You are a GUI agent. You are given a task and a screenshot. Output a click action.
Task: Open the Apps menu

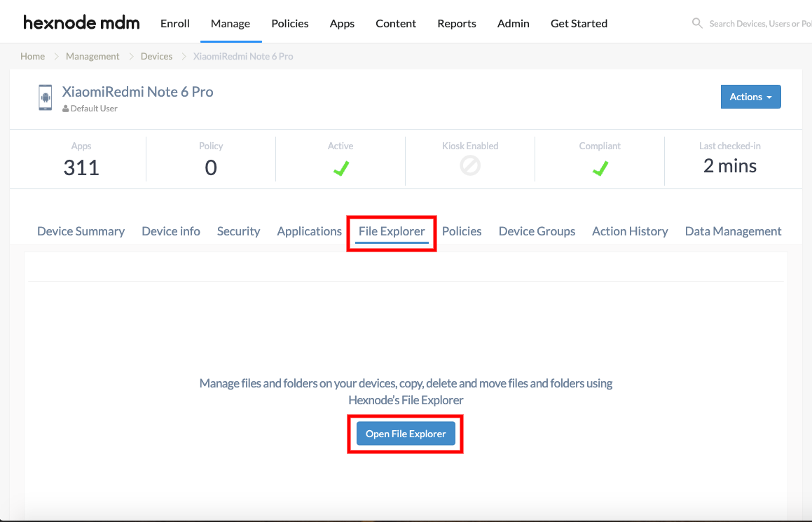[343, 23]
